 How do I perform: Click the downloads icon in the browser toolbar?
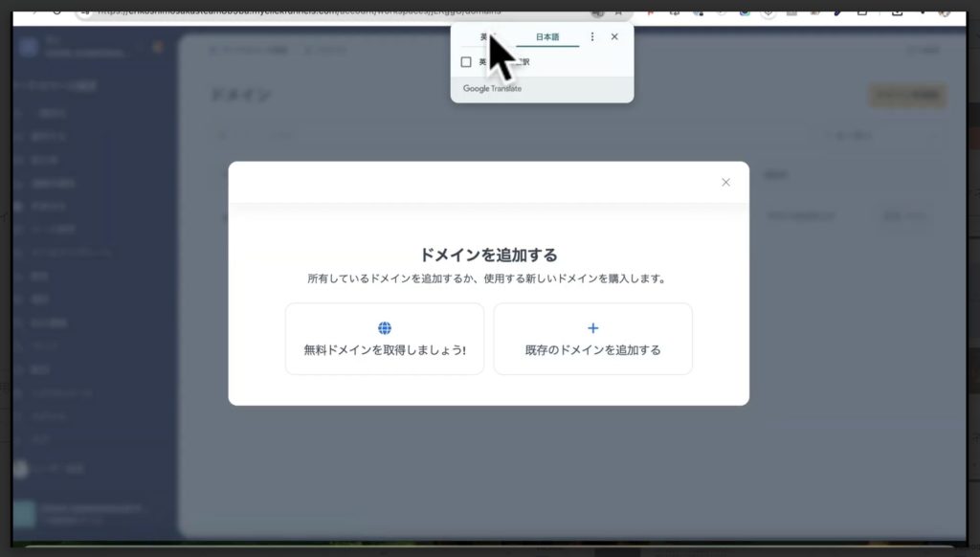tap(898, 11)
